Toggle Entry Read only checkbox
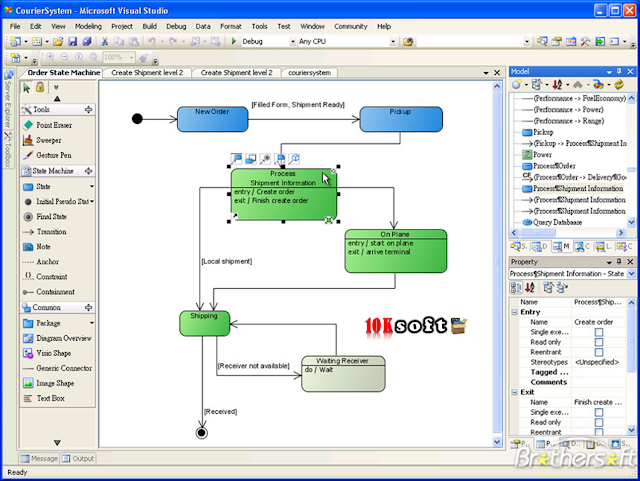The width and height of the screenshot is (640, 481). click(x=599, y=342)
